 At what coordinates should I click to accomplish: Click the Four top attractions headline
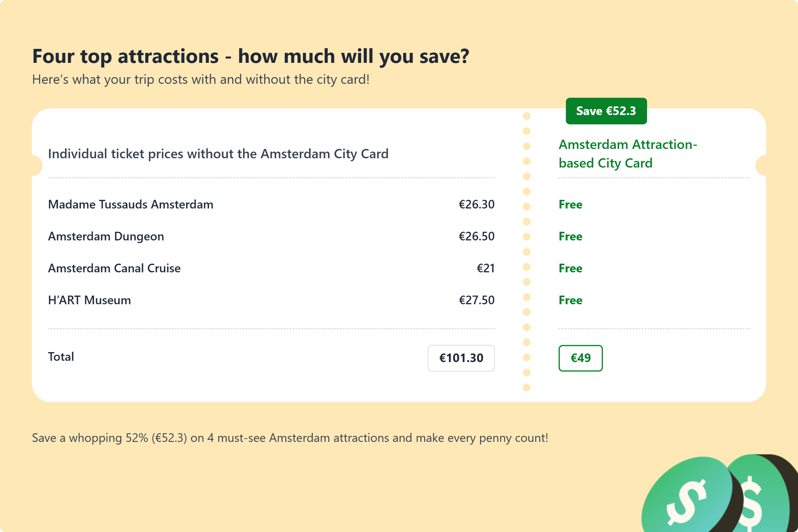pos(250,56)
